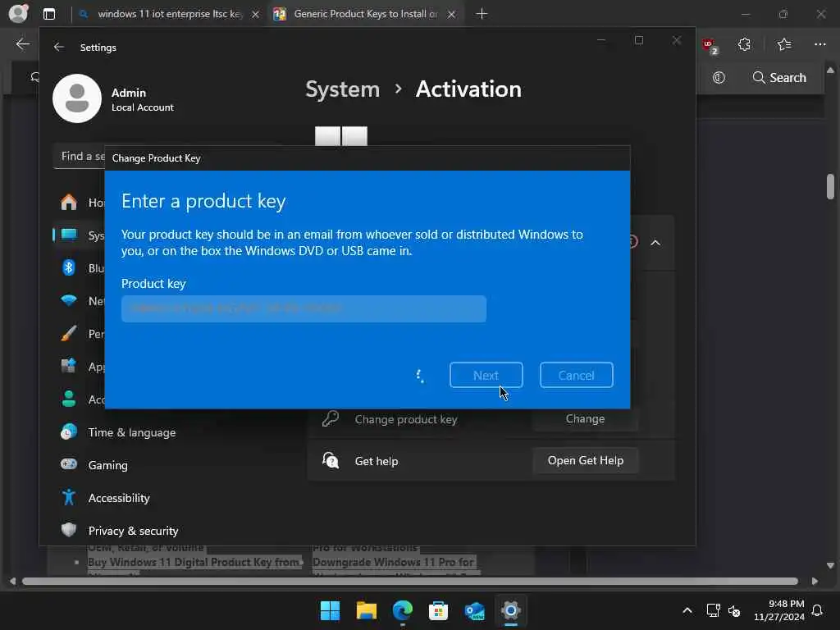Viewport: 840px width, 630px height.
Task: Close the windows 11 iot enterprise tab
Action: pyautogui.click(x=256, y=15)
